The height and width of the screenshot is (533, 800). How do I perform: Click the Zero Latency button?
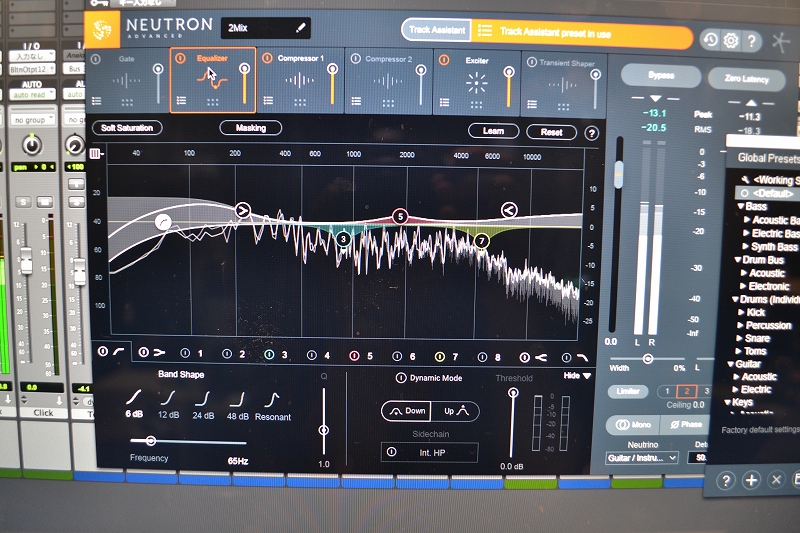pos(746,79)
